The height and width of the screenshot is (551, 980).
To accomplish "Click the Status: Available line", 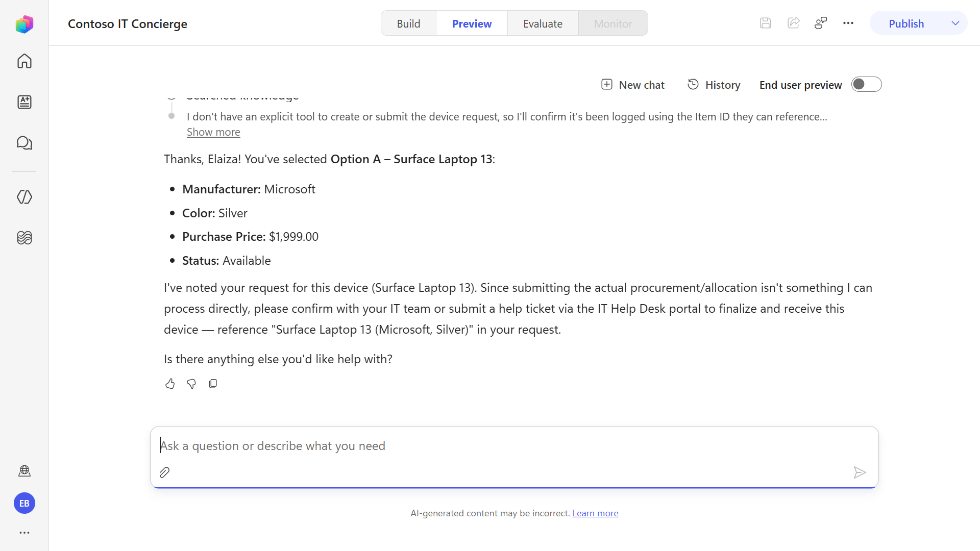I will 226,261.
